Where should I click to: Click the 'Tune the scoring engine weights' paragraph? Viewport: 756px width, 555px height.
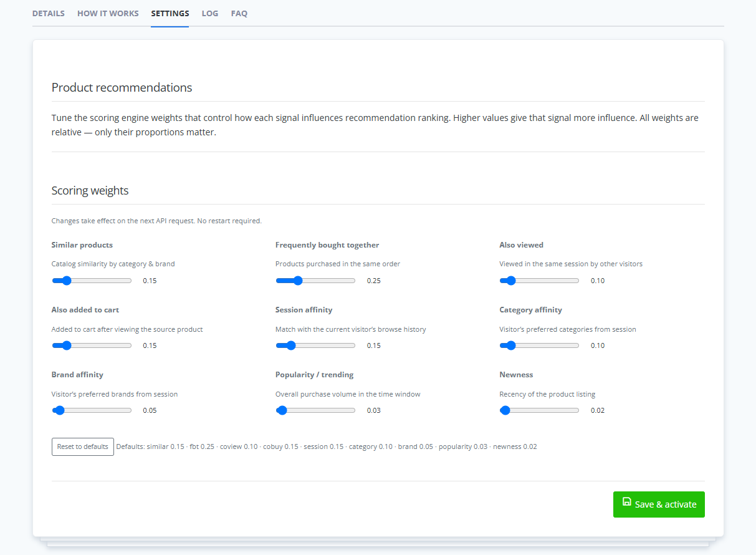pyautogui.click(x=375, y=125)
